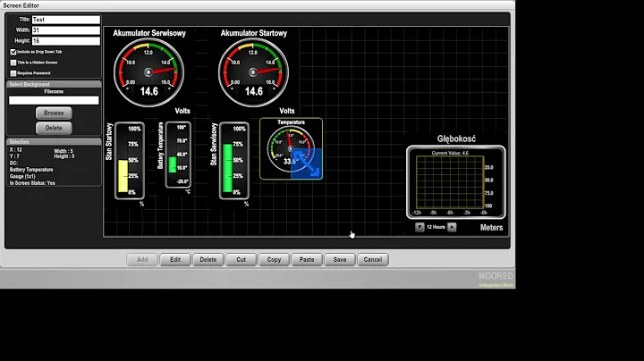Click the Width input field
The image size is (644, 361).
click(65, 30)
